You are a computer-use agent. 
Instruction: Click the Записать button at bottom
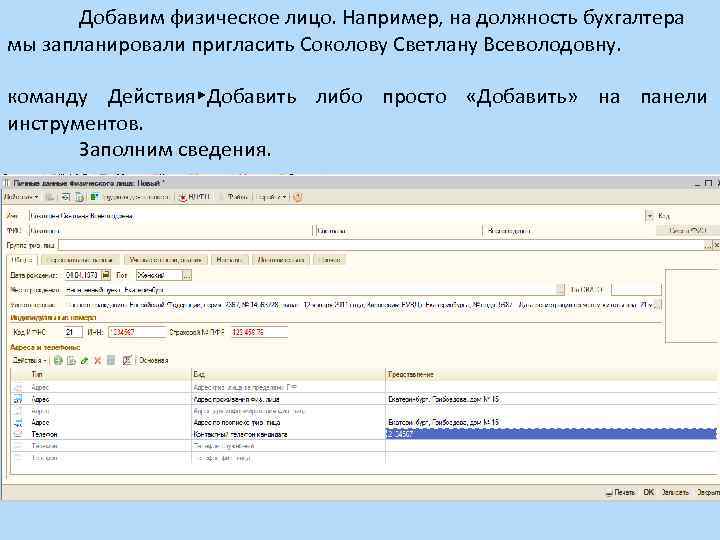(675, 492)
